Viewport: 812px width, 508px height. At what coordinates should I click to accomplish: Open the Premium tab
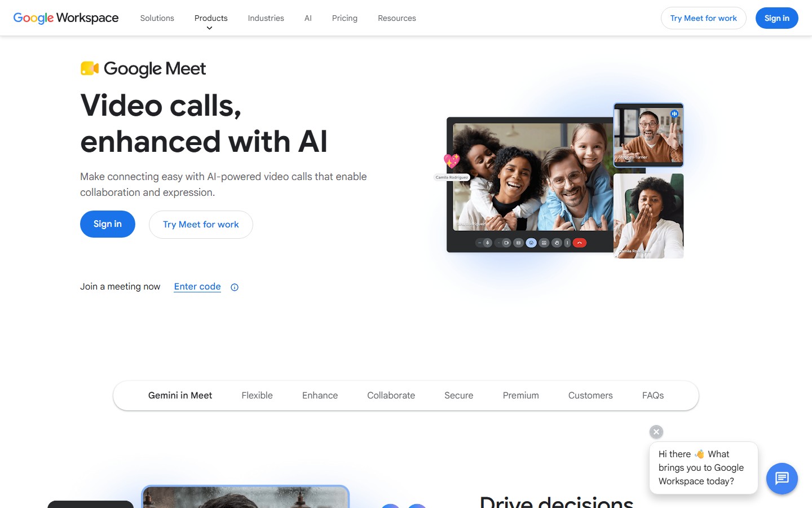click(520, 396)
